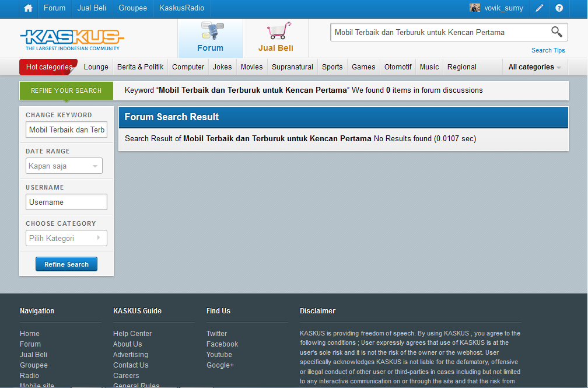
Task: Click the KASKUS logo
Action: [x=72, y=40]
